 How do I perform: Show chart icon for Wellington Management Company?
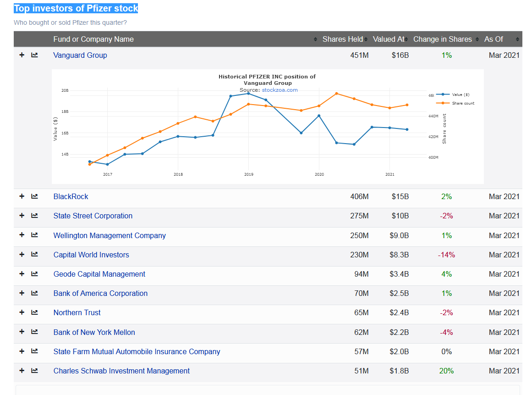34,235
